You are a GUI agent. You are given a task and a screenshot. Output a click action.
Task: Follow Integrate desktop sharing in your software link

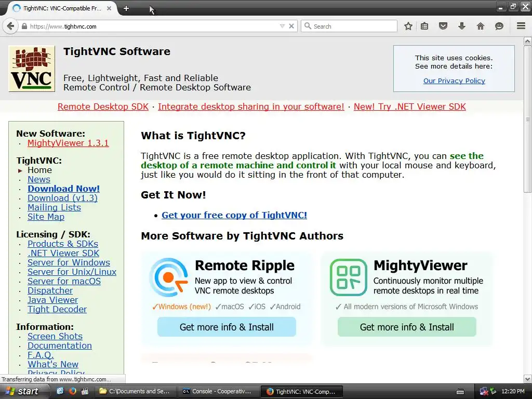(x=251, y=107)
